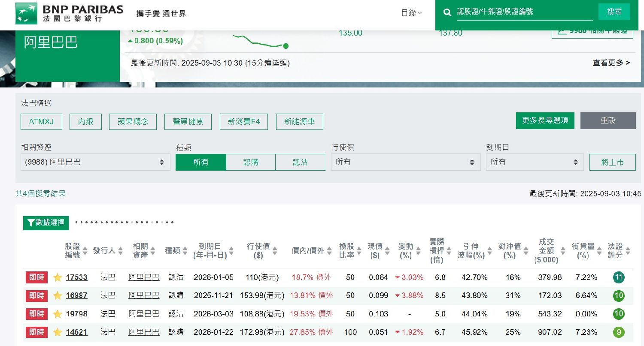Screen dimensions: 644x346
Task: Star warrant 17533 as favorite
Action: (x=58, y=277)
